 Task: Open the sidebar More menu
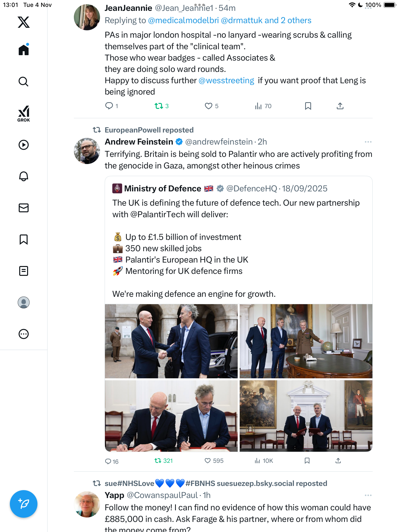24,334
